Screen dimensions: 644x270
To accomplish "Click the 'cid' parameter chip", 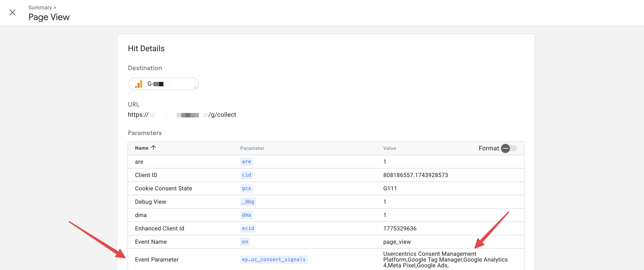I will (x=246, y=175).
